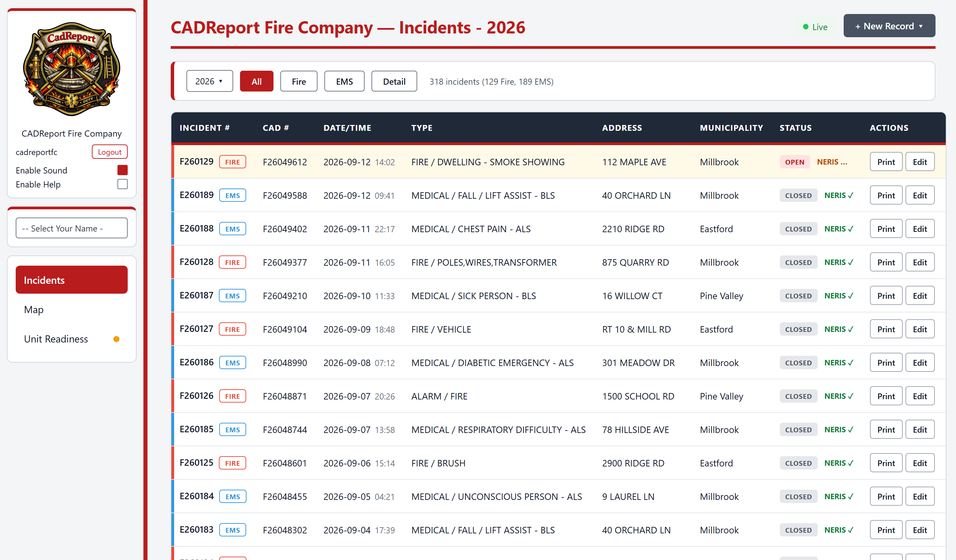Open Unit Readiness in the sidebar
Screen dimensions: 956x560
tap(71, 339)
